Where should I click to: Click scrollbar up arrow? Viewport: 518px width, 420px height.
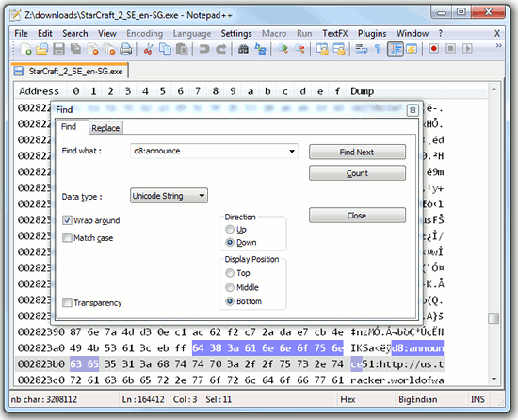494,89
